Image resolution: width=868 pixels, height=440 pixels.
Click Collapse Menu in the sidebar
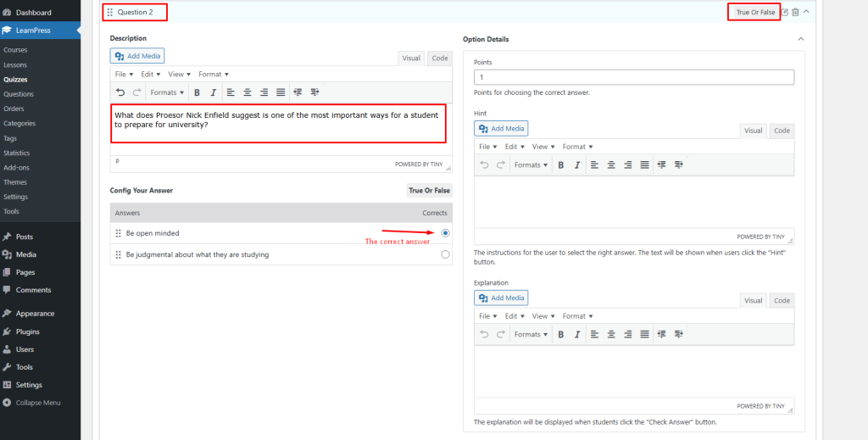(38, 403)
